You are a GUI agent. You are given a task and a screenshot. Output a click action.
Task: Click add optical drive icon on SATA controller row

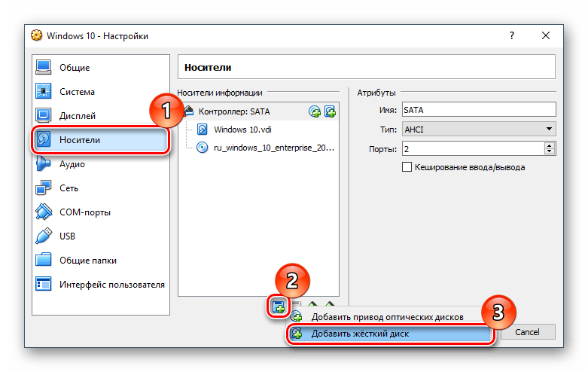315,111
